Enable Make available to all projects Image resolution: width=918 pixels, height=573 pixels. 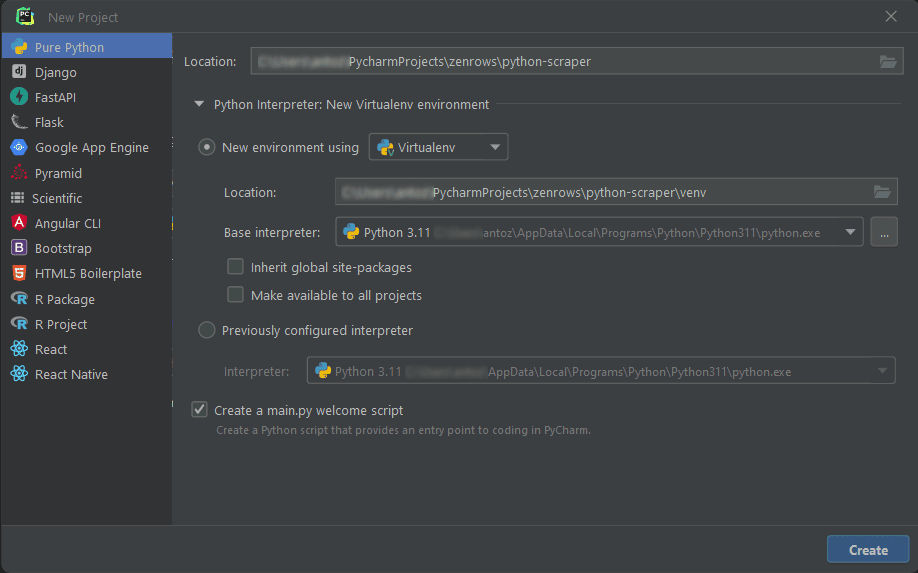[x=235, y=294]
